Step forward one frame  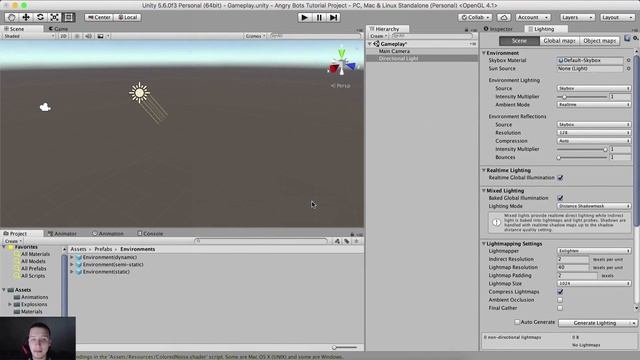(x=333, y=18)
